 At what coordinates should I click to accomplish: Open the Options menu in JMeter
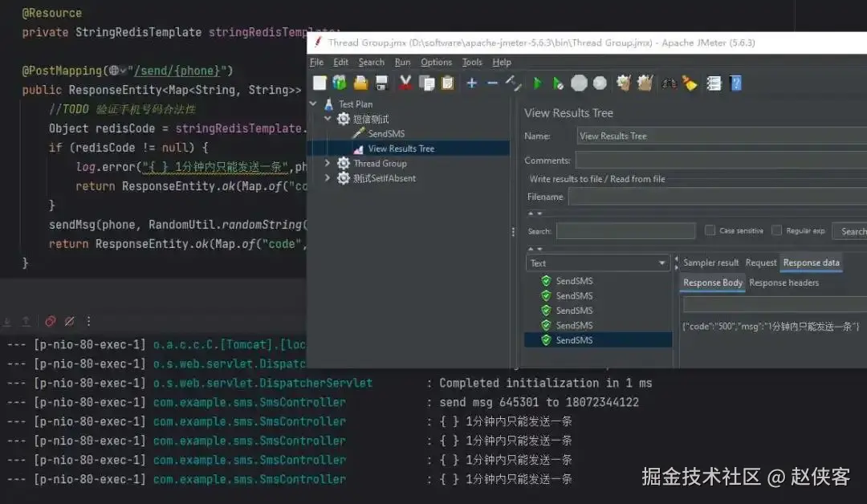click(x=436, y=62)
